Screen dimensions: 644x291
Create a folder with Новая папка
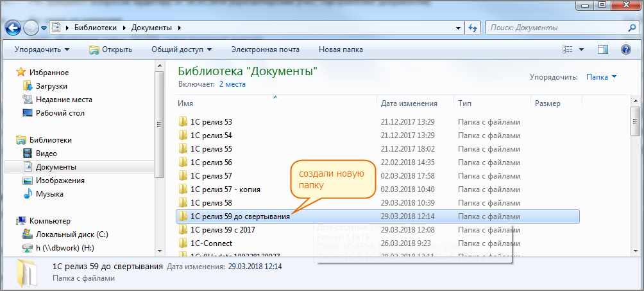pos(341,49)
